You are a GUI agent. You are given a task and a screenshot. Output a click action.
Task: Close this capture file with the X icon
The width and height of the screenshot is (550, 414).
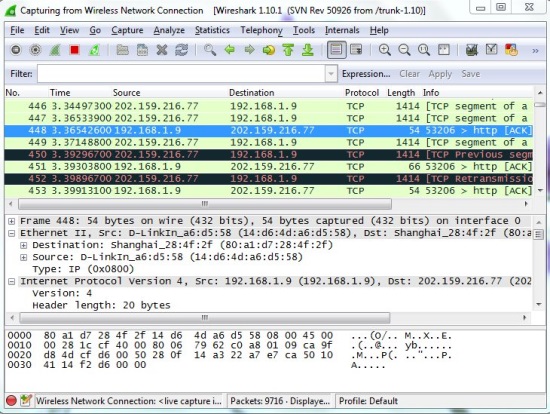click(162, 50)
